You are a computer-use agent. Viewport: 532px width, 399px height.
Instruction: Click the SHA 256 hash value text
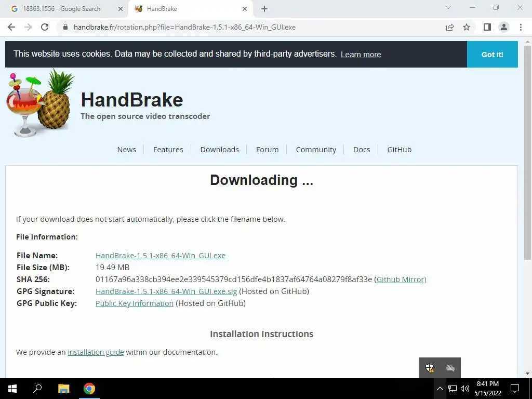tap(234, 279)
